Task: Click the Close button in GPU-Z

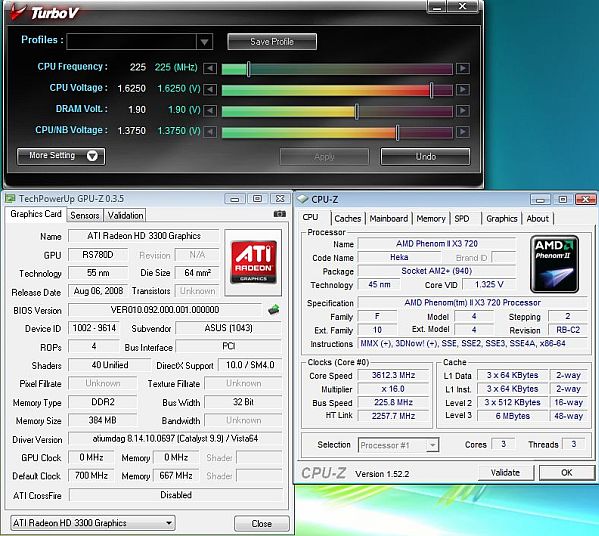Action: pyautogui.click(x=262, y=524)
